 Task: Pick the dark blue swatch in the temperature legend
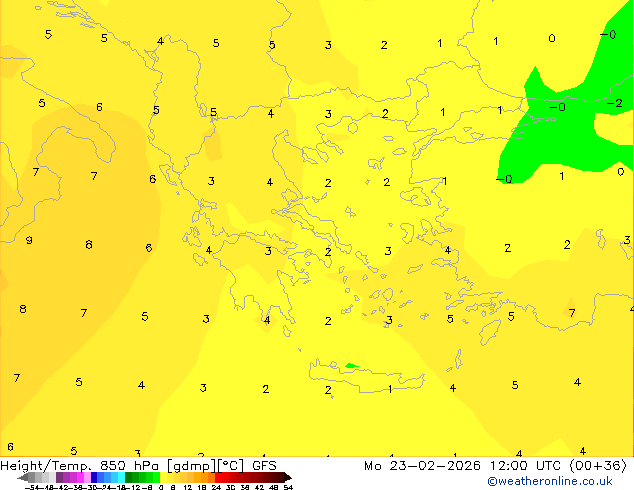94,477
